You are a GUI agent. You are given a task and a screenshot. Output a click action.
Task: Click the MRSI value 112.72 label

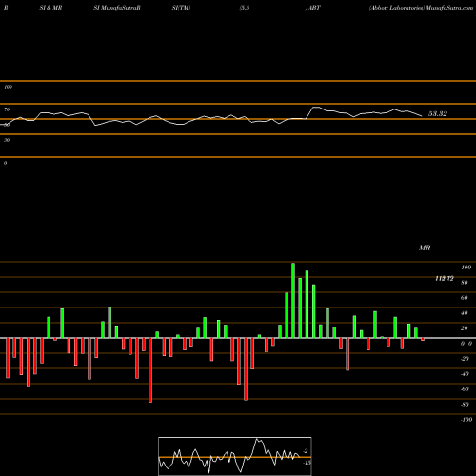[445, 279]
